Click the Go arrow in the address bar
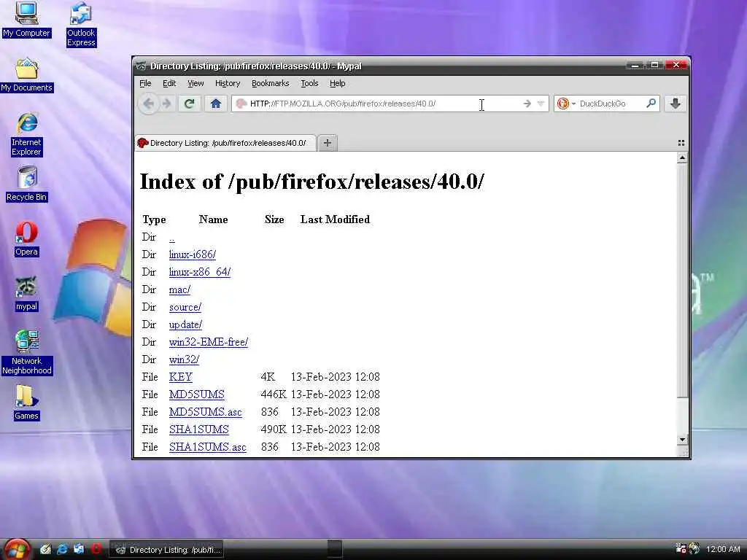This screenshot has height=560, width=747. (x=527, y=104)
